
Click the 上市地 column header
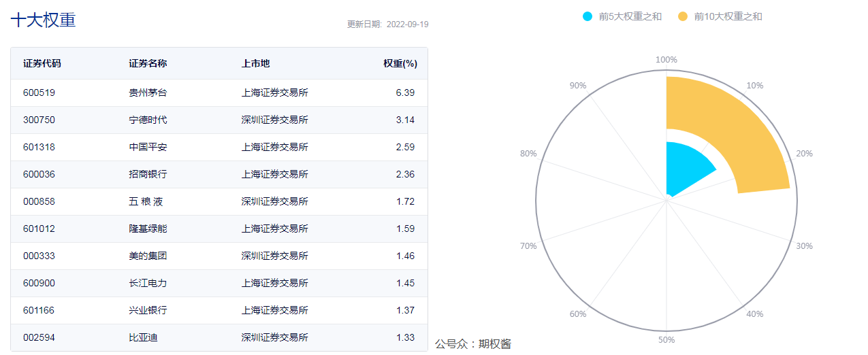[x=255, y=63]
